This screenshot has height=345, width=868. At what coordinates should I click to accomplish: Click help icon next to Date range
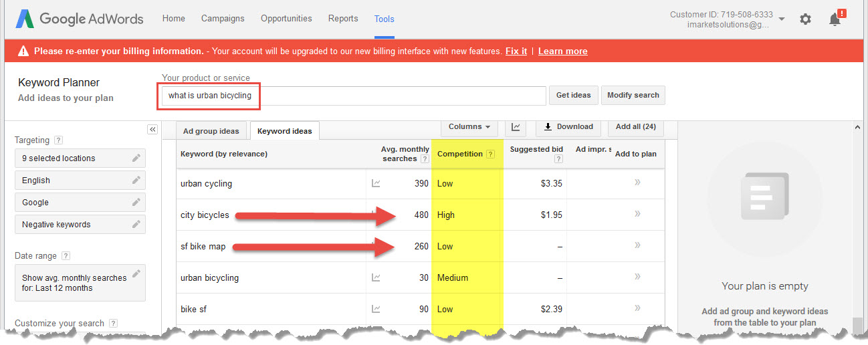66,256
